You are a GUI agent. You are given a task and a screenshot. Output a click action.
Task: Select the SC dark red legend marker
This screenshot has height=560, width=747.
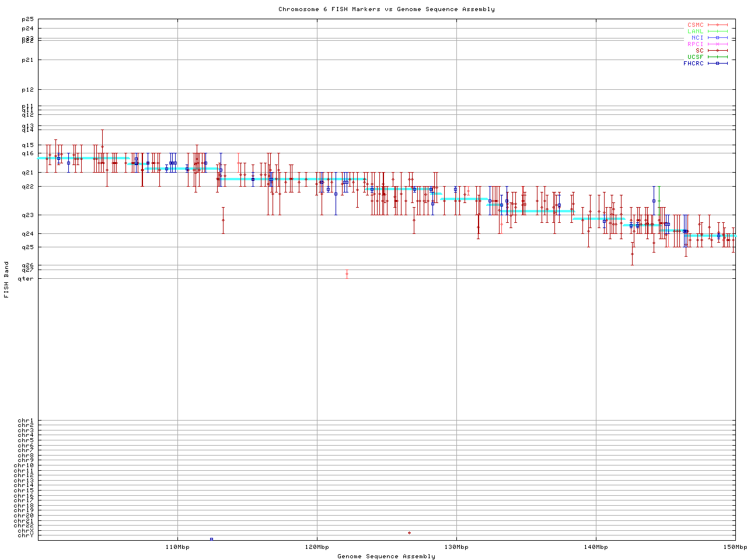717,51
